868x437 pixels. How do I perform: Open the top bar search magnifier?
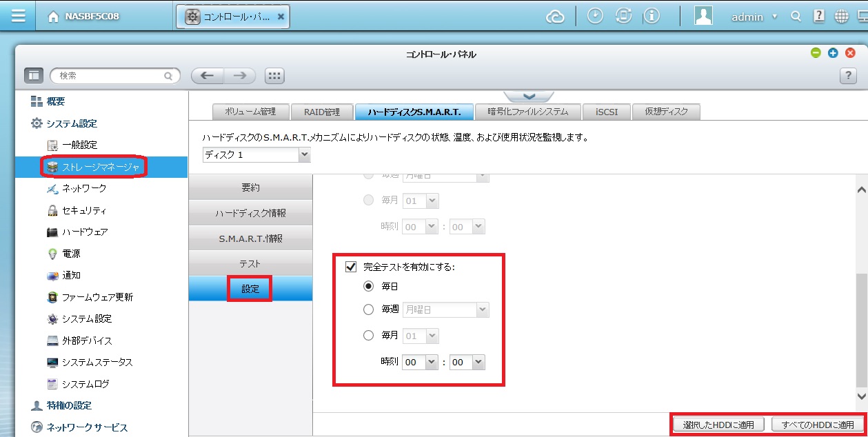coord(796,17)
